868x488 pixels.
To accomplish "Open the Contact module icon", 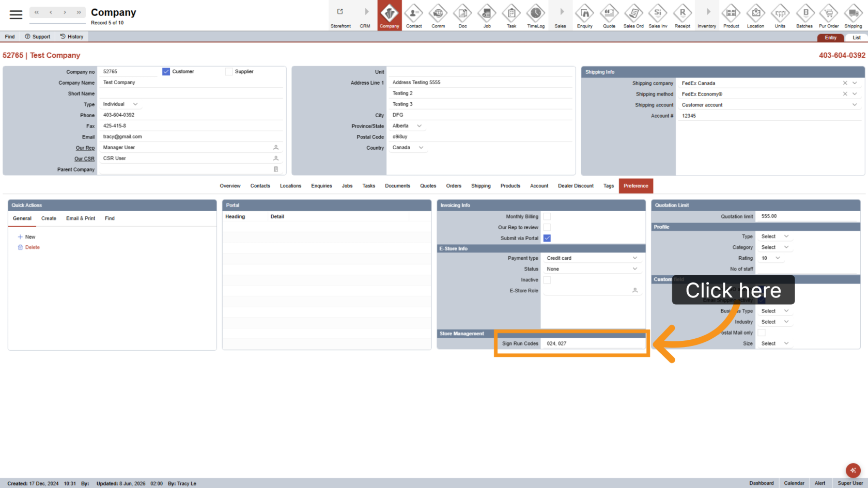I will point(414,15).
